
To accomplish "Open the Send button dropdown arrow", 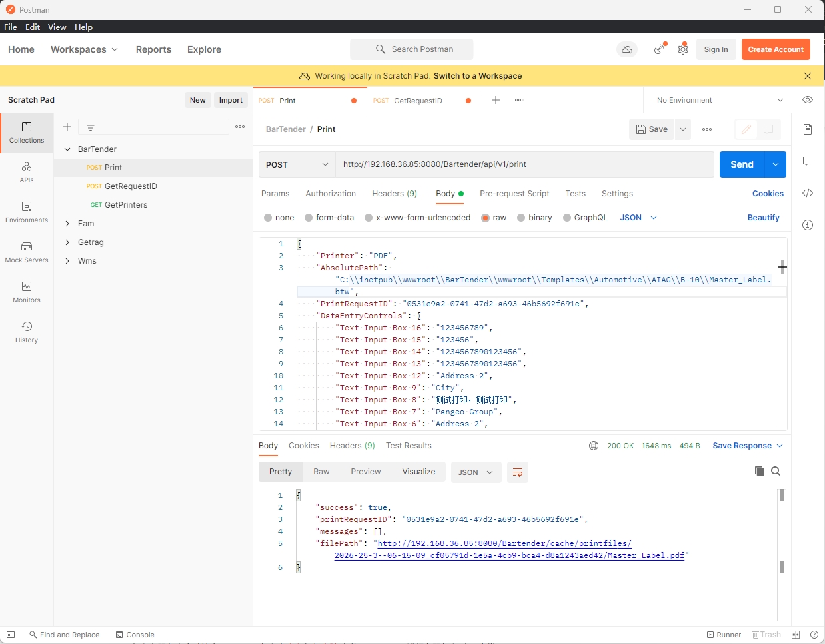I will tap(776, 164).
